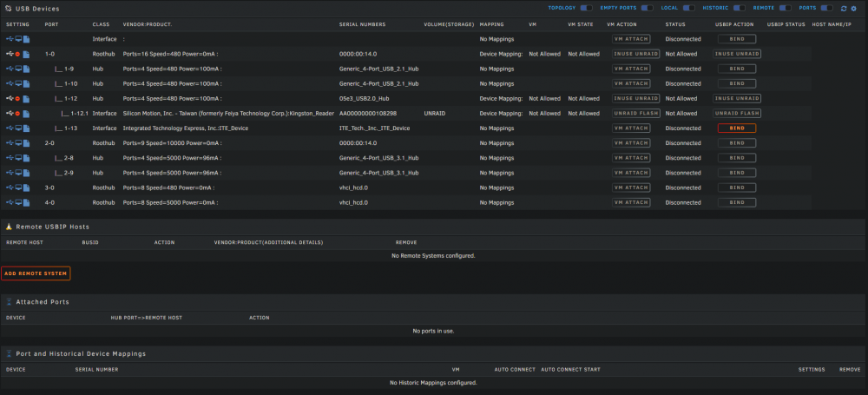868x395 pixels.
Task: Click VM Attach for port 4-0
Action: click(x=631, y=203)
